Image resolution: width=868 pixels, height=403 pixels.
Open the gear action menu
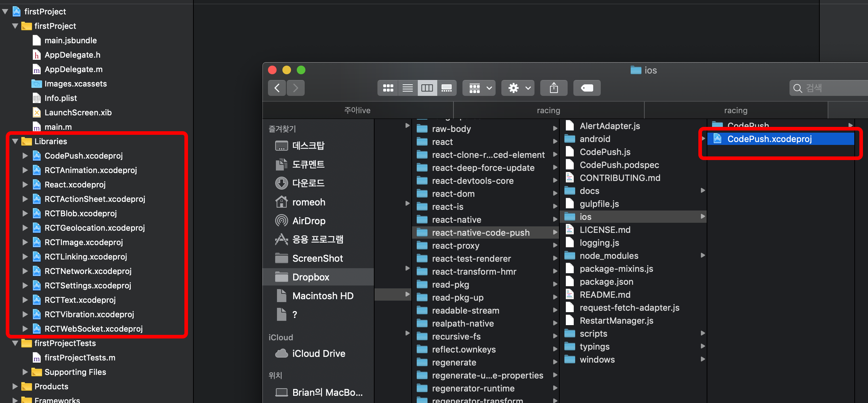click(x=518, y=88)
